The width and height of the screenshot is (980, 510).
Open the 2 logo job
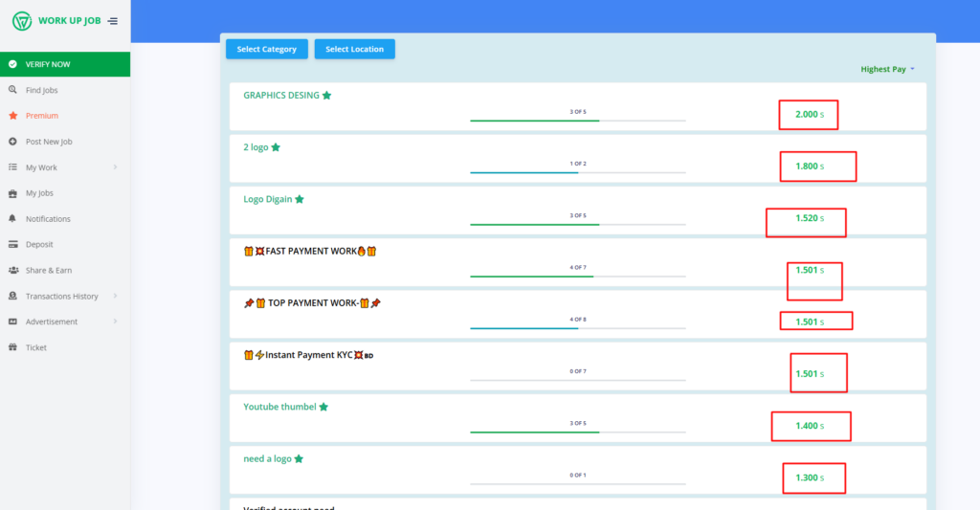(256, 146)
